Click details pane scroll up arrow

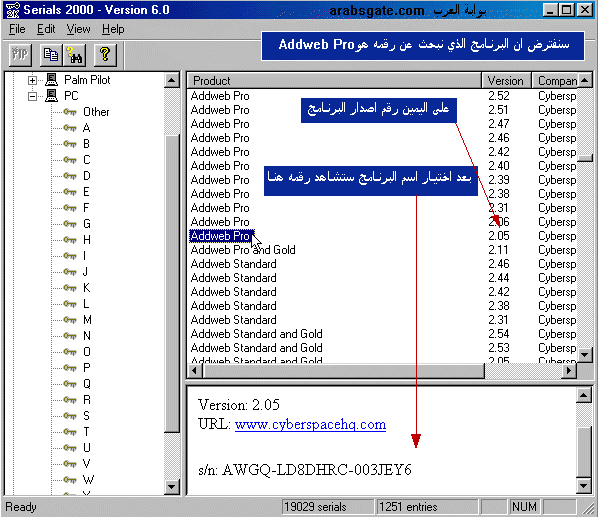click(x=584, y=395)
